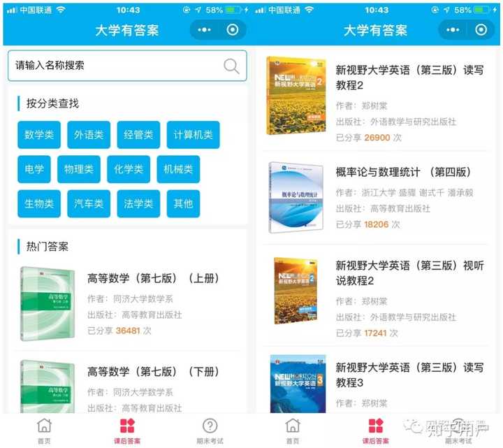Click the 请输入名称搜索 search field
Viewport: 503px width, 448px height.
click(x=127, y=66)
